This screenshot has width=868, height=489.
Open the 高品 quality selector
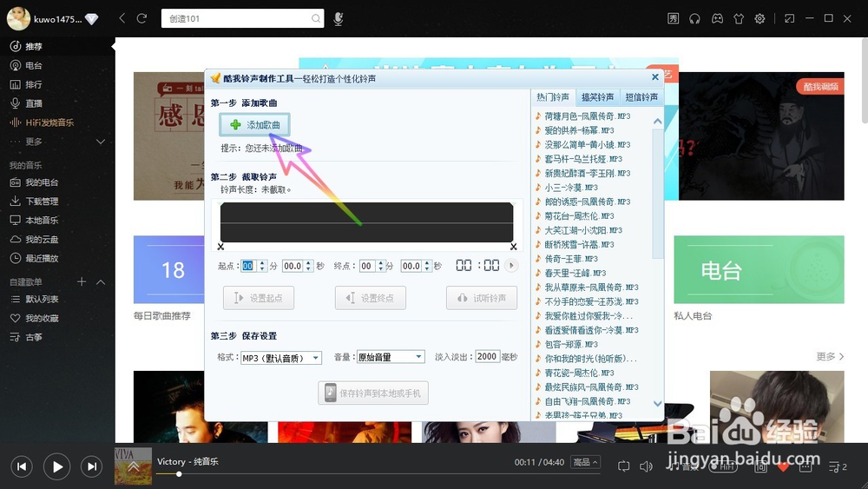click(586, 462)
